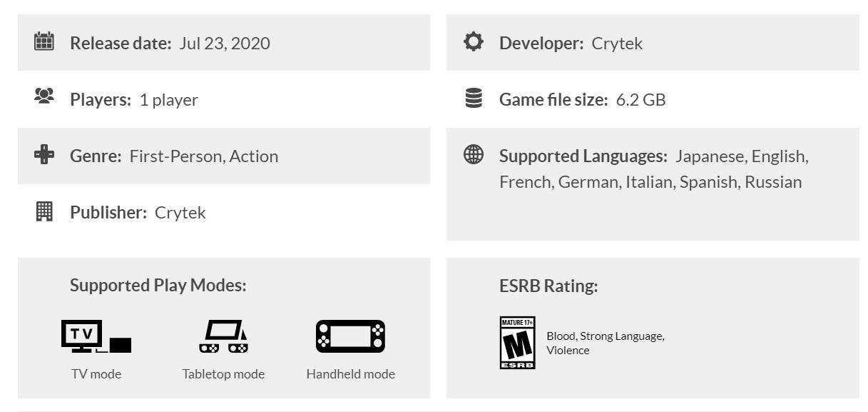Click the Supported Languages globe icon
This screenshot has width=868, height=412.
[x=474, y=154]
